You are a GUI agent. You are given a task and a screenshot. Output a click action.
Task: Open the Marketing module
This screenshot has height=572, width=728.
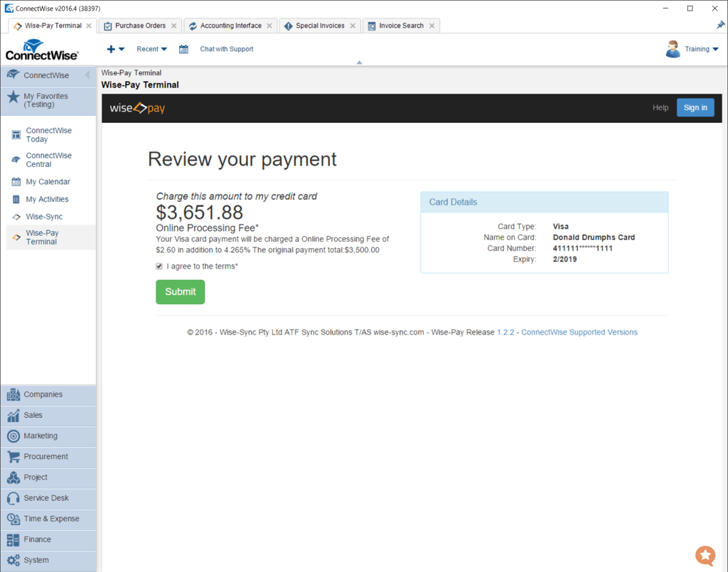(x=48, y=436)
